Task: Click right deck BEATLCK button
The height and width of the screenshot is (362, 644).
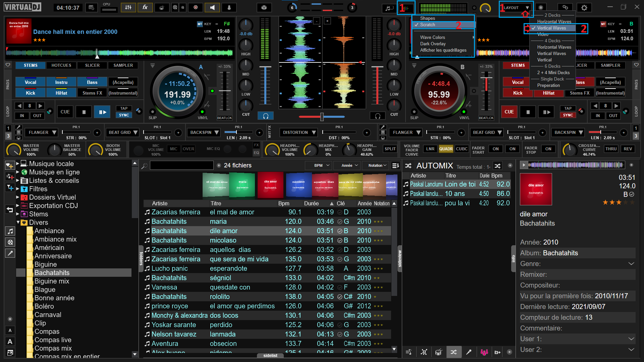Action: [x=486, y=118]
